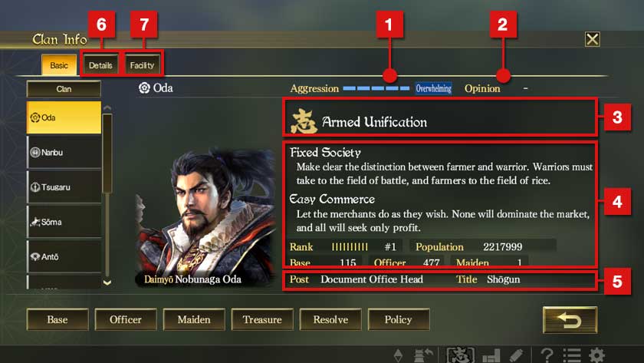Click the castle return icon
The width and height of the screenshot is (644, 363).
pyautogui.click(x=422, y=355)
